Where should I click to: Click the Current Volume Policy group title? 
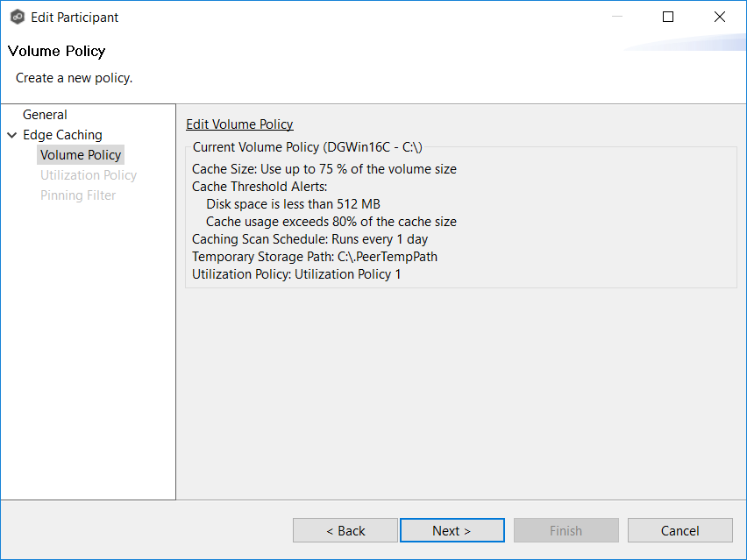click(307, 146)
